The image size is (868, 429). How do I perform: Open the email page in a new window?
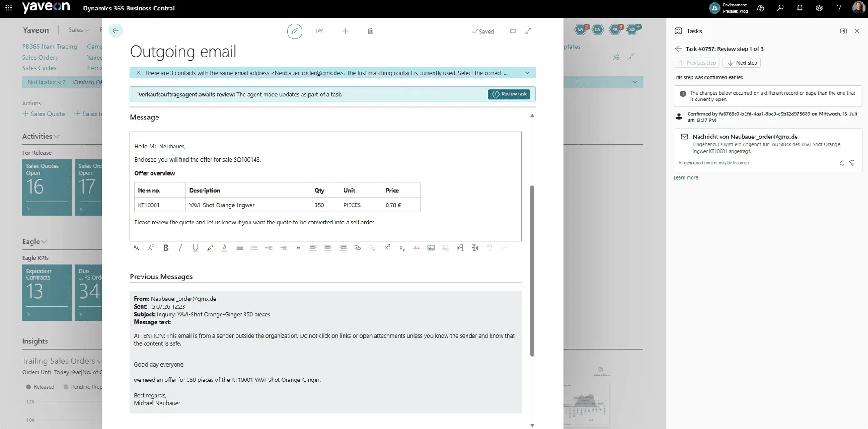tap(513, 31)
